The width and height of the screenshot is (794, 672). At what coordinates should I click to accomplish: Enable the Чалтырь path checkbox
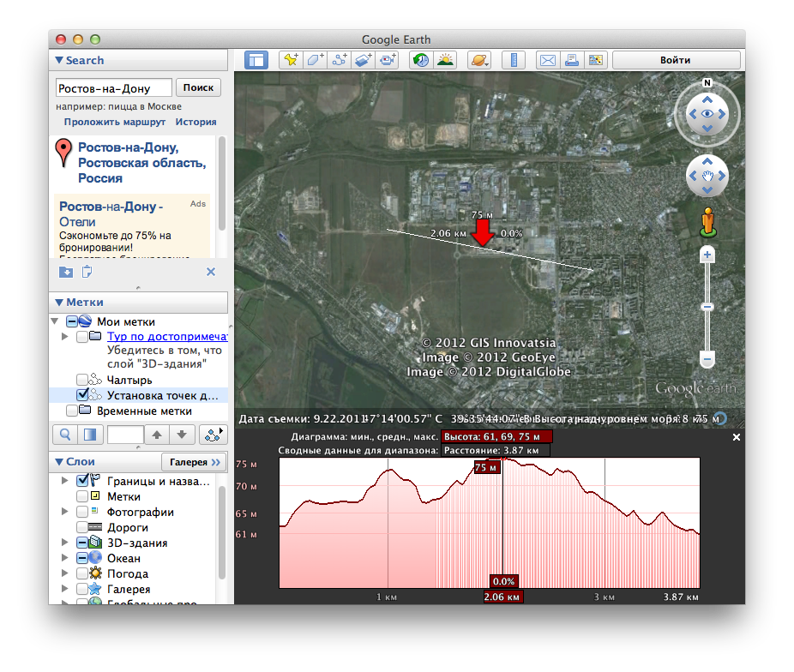(x=82, y=380)
